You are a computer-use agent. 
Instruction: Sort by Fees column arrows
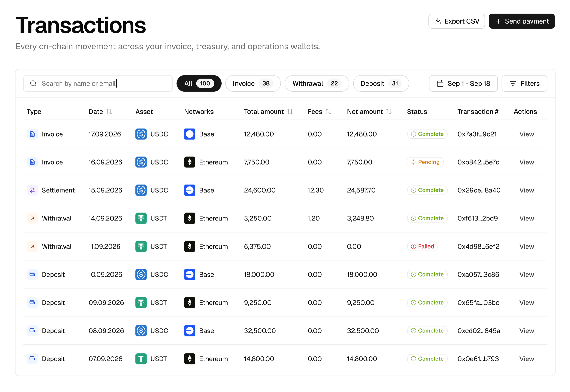click(328, 112)
